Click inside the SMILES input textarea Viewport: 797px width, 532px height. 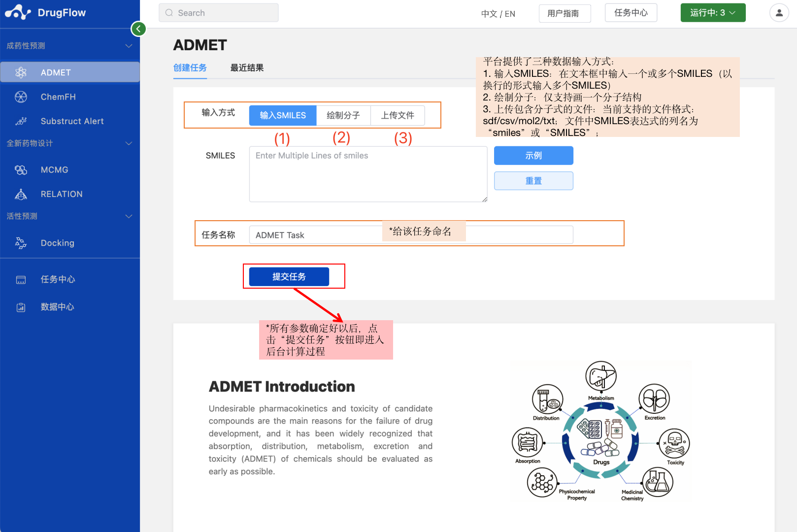pos(368,174)
